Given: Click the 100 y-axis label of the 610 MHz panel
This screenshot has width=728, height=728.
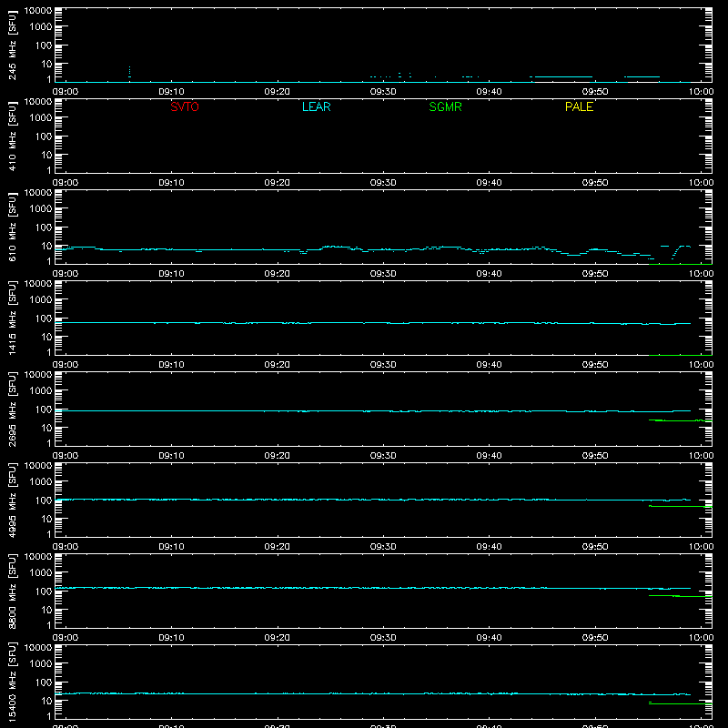Looking at the screenshot, I should tap(44, 227).
